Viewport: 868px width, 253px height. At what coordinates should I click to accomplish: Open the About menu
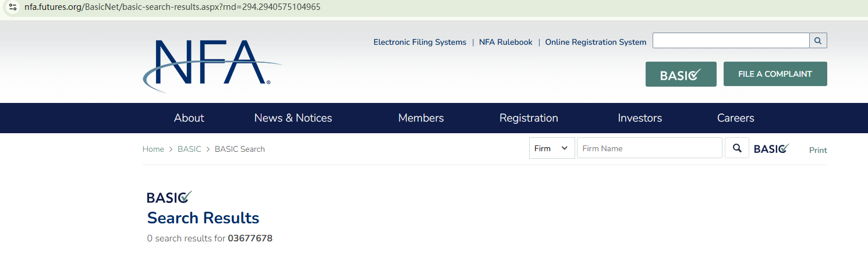click(x=189, y=118)
